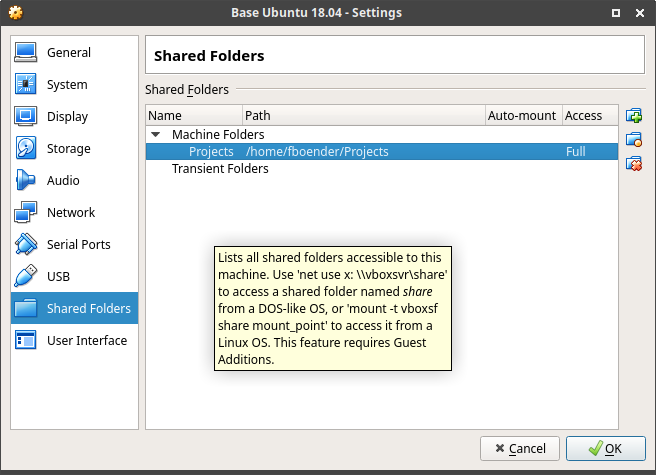Collapse the Machine Folders group
656x475 pixels.
pyautogui.click(x=156, y=134)
